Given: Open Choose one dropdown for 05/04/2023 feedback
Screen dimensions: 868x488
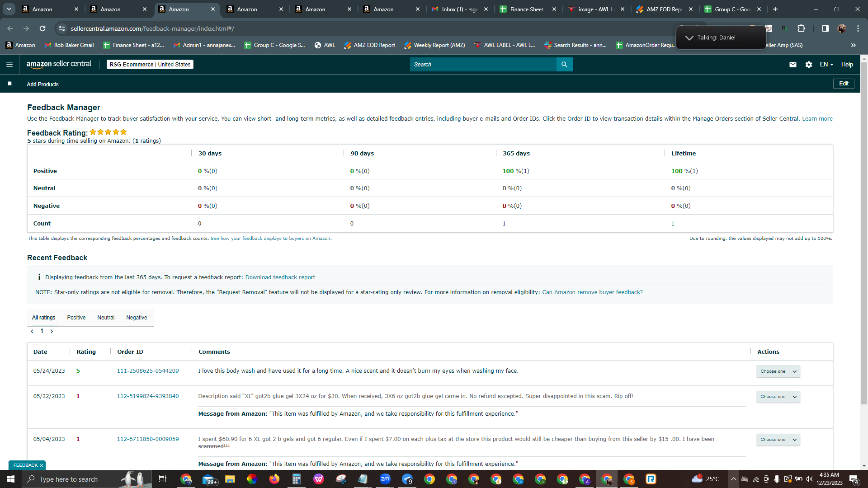Looking at the screenshot, I should pos(778,440).
